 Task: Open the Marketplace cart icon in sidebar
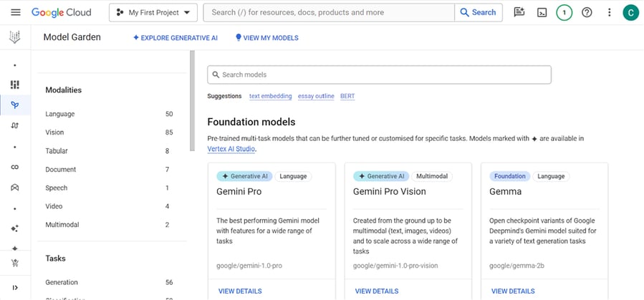(15, 263)
